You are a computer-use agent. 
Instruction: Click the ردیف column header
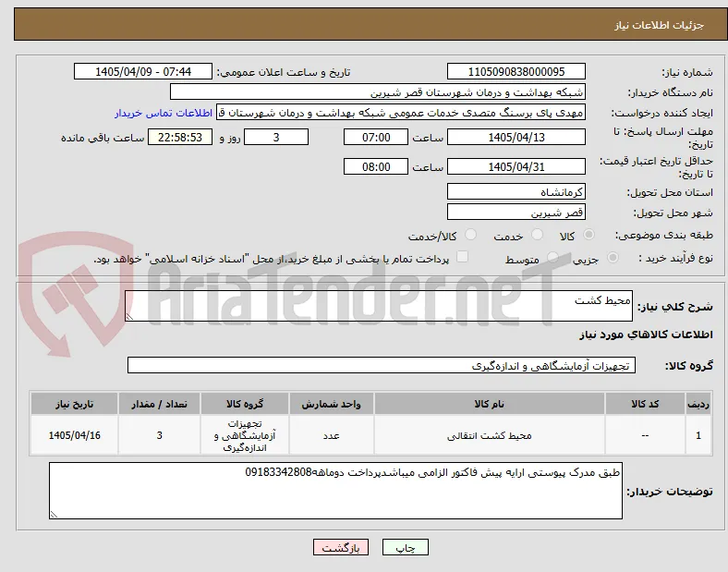pos(698,404)
